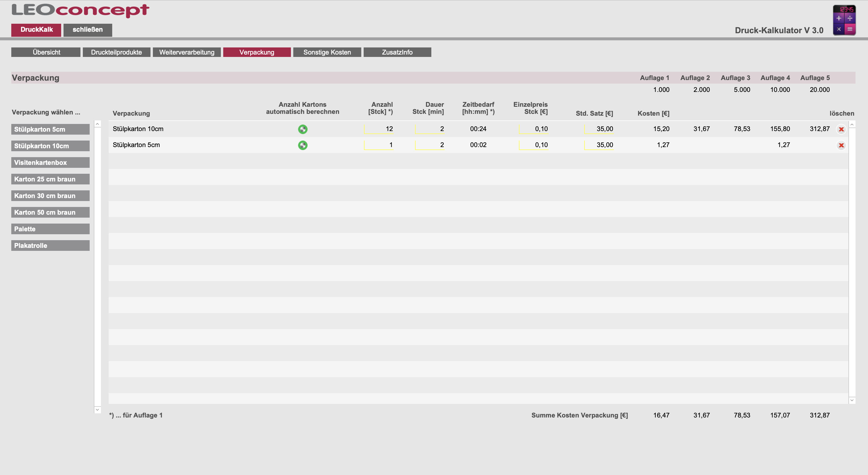The image size is (868, 475).
Task: Open the Weiterverarbeitung tab
Action: (x=187, y=52)
